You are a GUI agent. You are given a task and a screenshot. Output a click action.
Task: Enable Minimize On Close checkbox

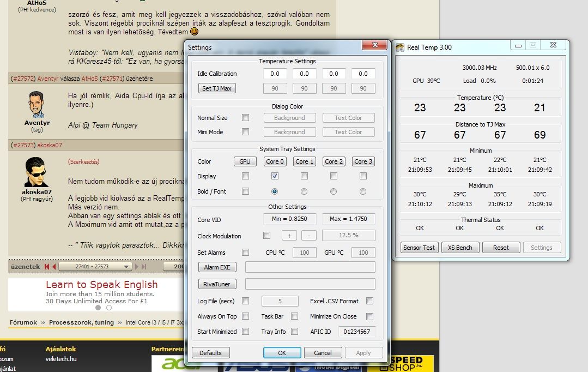pyautogui.click(x=370, y=316)
